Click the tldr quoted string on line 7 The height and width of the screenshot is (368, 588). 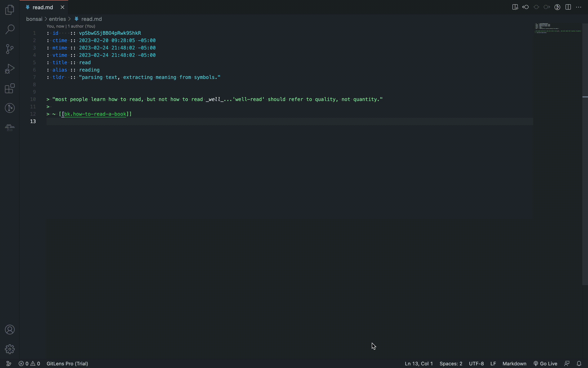[x=150, y=77]
